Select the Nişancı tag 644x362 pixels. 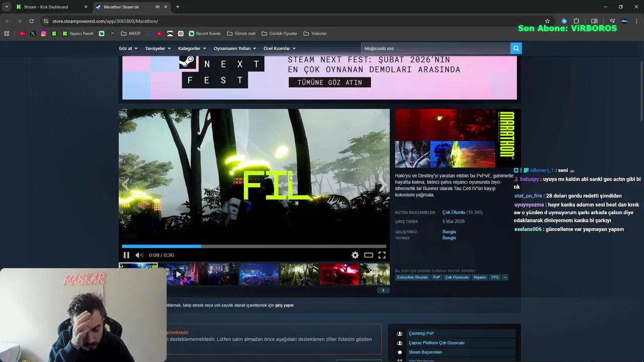pos(480,278)
